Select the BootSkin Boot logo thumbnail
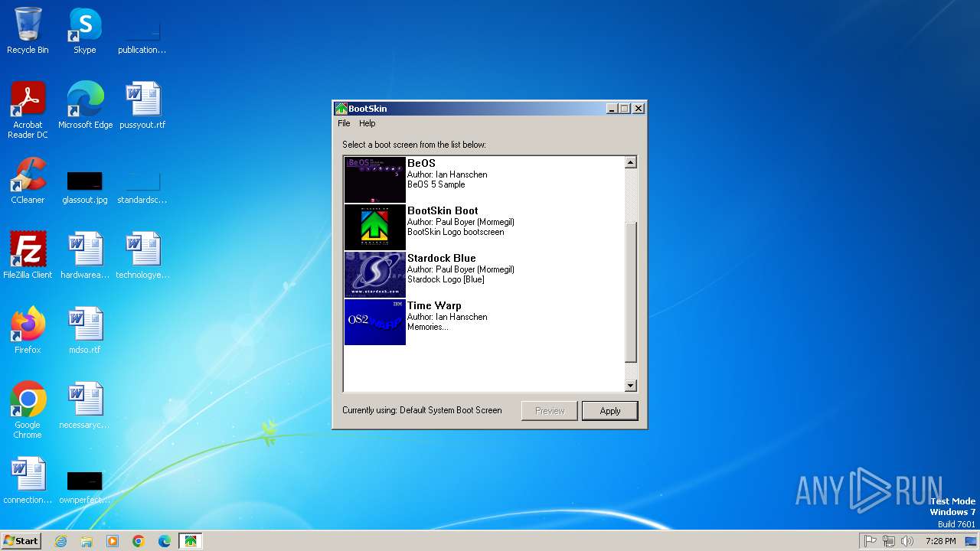The image size is (980, 551). pos(375,227)
